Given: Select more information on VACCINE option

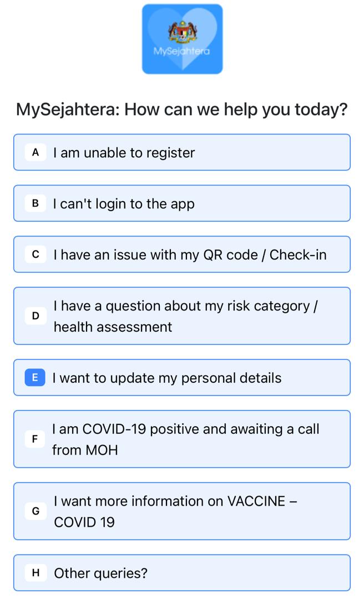Looking at the screenshot, I should [x=182, y=511].
